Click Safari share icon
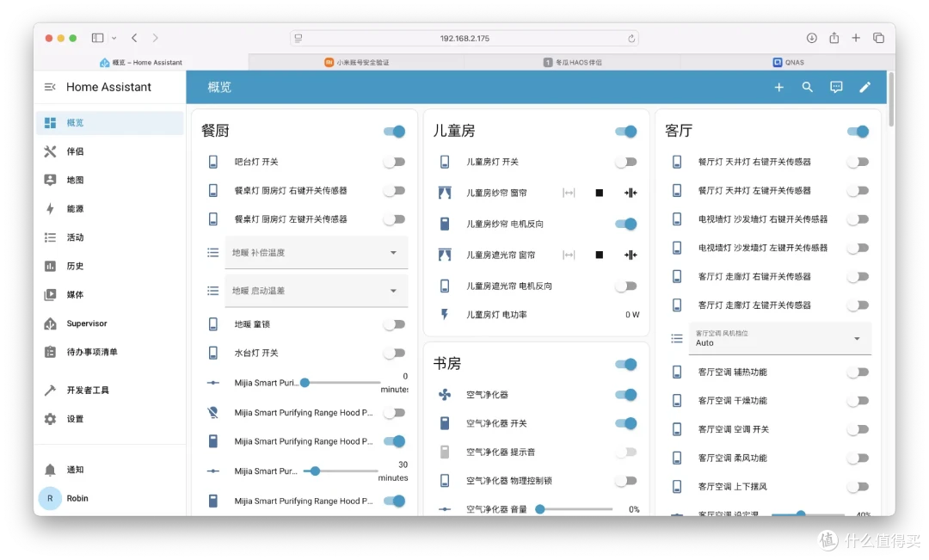Screen dimensions: 929x560 point(834,38)
